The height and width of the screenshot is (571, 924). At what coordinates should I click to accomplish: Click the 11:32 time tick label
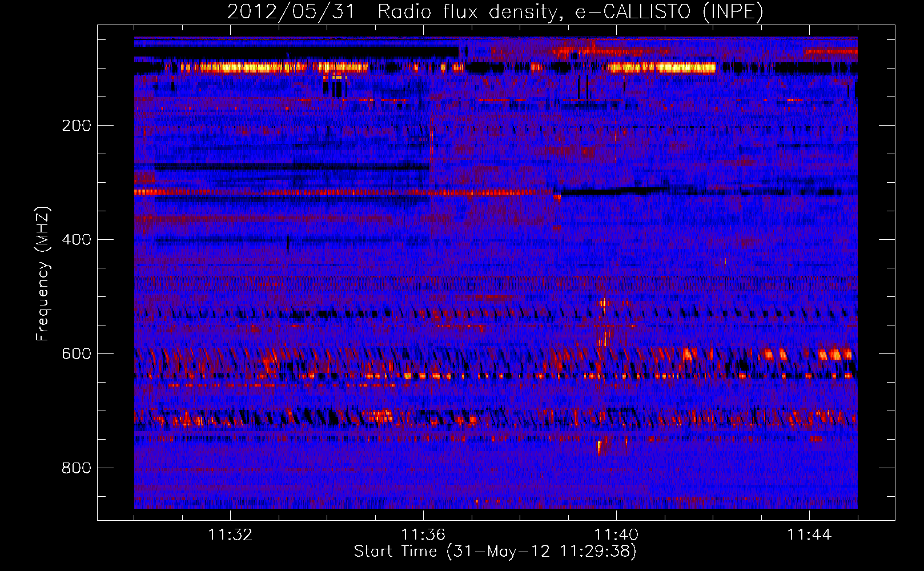(230, 535)
